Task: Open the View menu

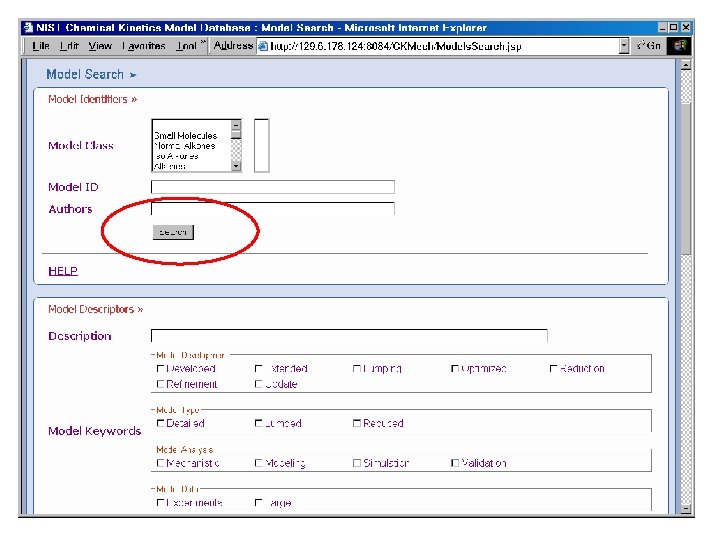Action: coord(100,46)
